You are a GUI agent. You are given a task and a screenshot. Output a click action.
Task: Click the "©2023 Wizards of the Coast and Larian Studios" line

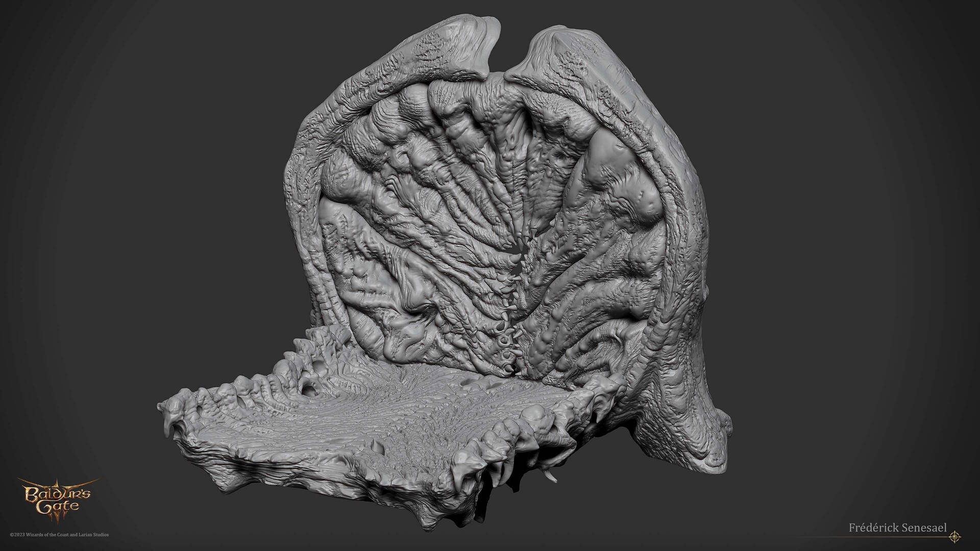click(59, 535)
